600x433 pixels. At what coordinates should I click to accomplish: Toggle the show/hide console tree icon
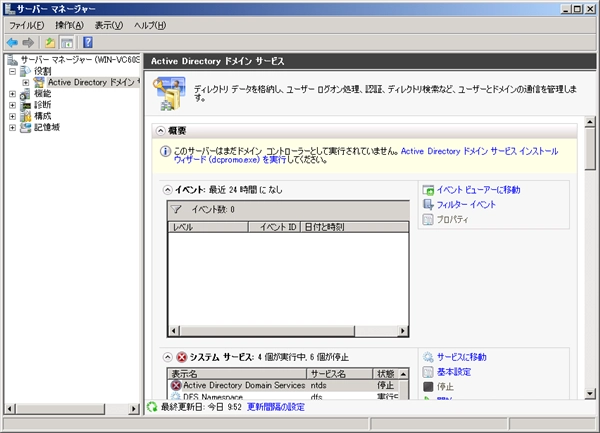(67, 42)
